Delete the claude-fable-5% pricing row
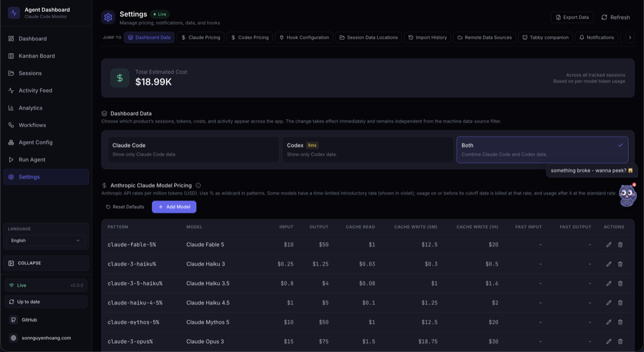This screenshot has width=644, height=352. pyautogui.click(x=620, y=245)
